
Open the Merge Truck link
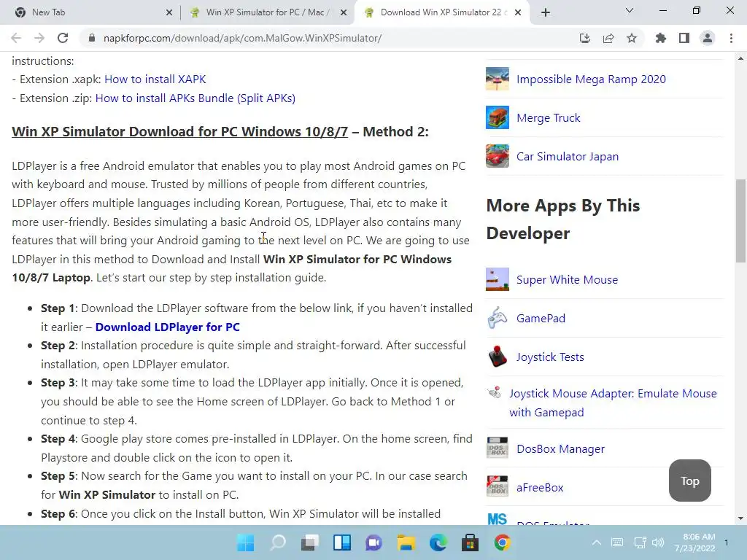click(549, 117)
